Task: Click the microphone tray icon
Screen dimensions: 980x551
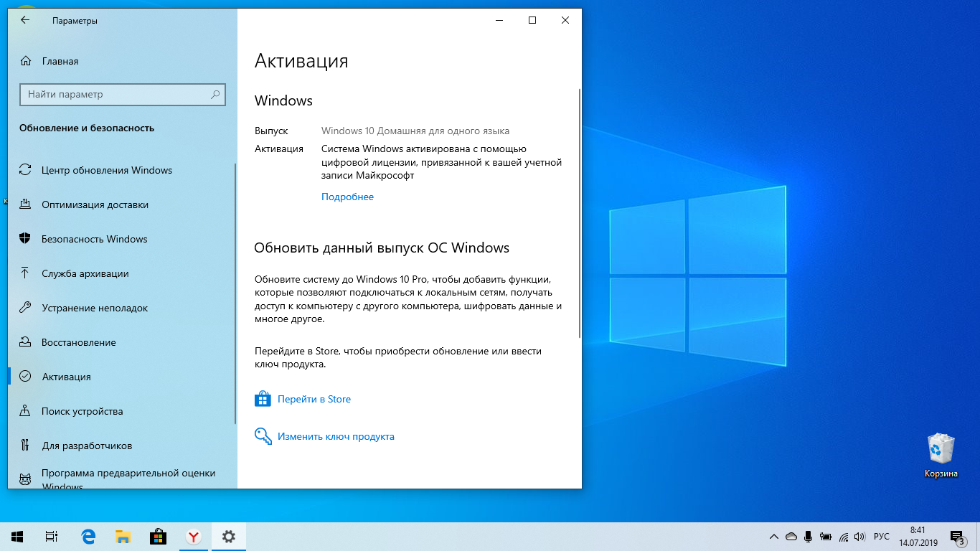Action: point(809,537)
